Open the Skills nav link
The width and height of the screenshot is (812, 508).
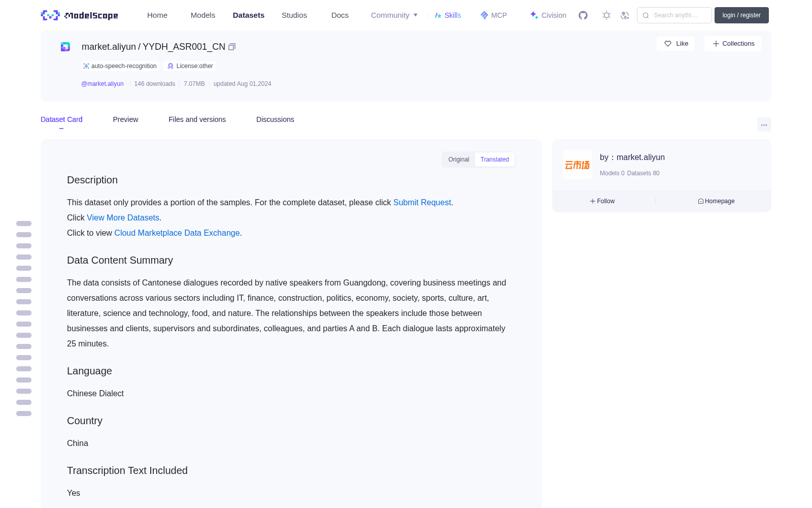pyautogui.click(x=448, y=15)
